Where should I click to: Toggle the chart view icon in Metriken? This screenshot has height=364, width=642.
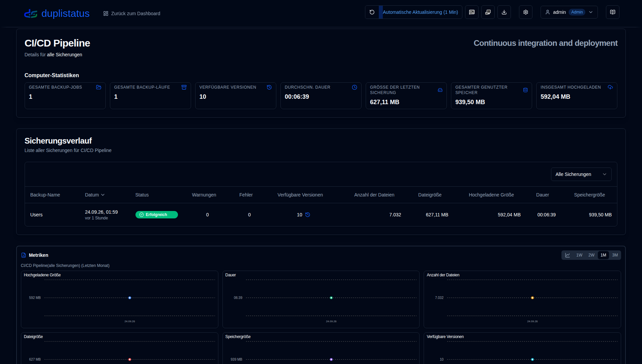[x=568, y=255]
